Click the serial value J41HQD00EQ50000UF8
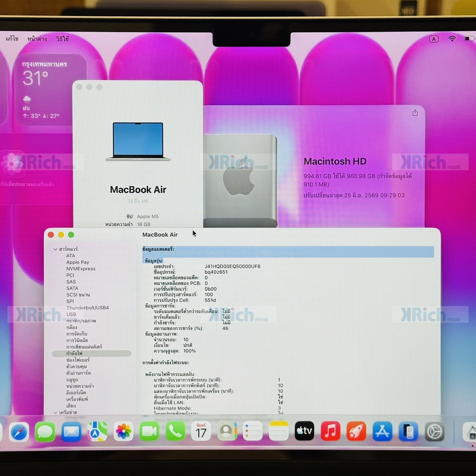Screen dimensions: 476x476 point(232,266)
